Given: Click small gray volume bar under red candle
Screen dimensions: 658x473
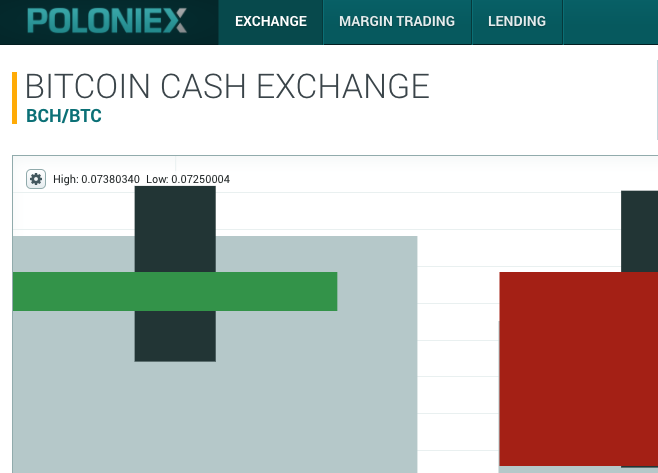Looking at the screenshot, I should [x=579, y=470].
